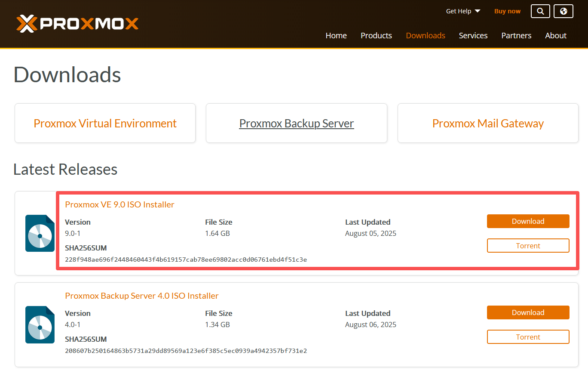Click the Proxmox VE 9.0 disc icon
The image size is (588, 371).
coord(40,233)
